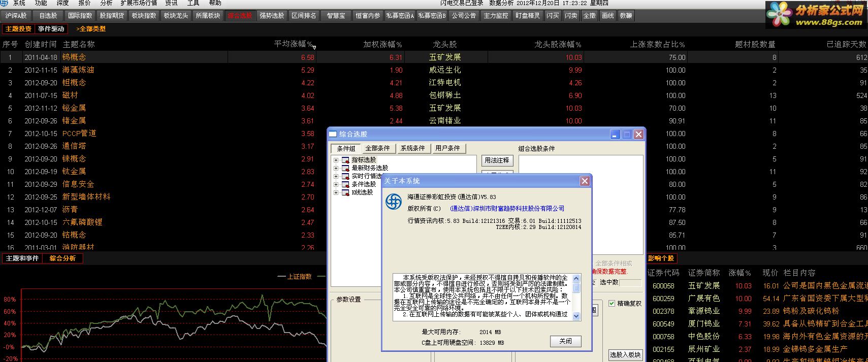Viewport: 868px width, 362px height.
Task: Click the 闪买 quick-buy button
Action: click(553, 16)
